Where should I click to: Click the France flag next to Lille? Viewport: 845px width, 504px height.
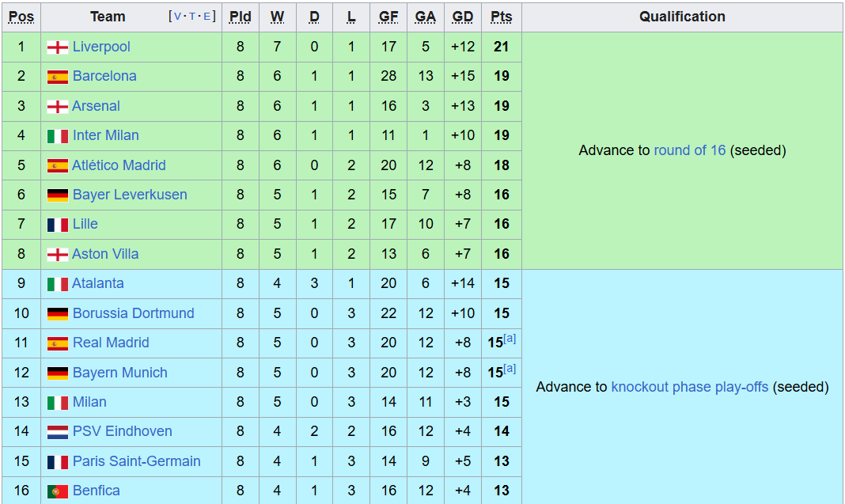(58, 225)
